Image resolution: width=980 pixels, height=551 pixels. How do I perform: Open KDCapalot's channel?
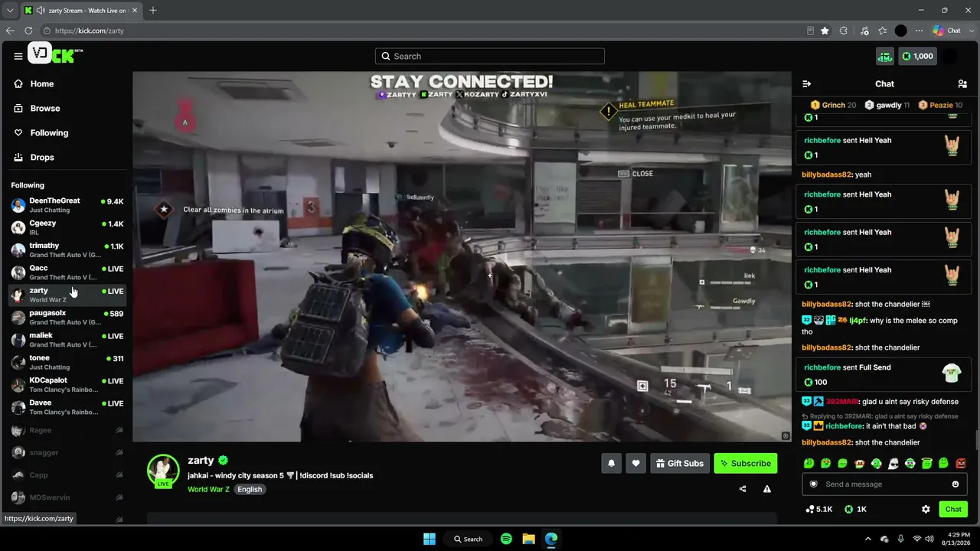[67, 385]
